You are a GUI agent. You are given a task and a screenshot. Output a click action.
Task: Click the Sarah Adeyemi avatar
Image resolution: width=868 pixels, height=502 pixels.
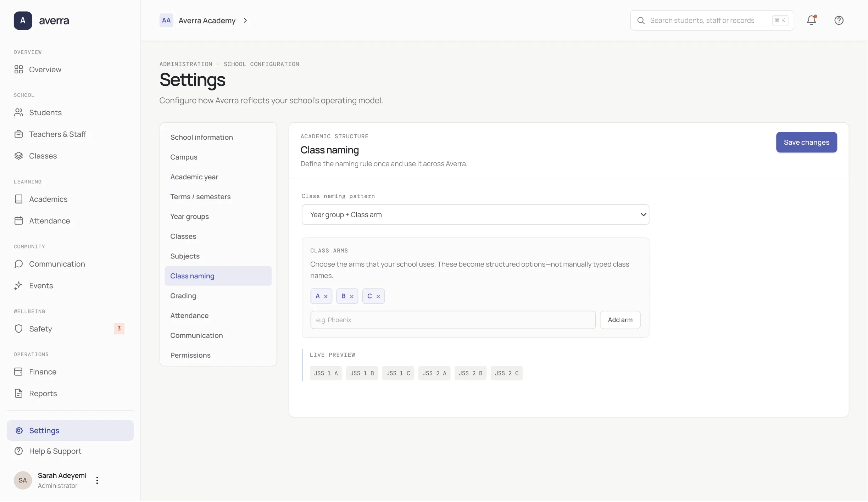(x=23, y=480)
